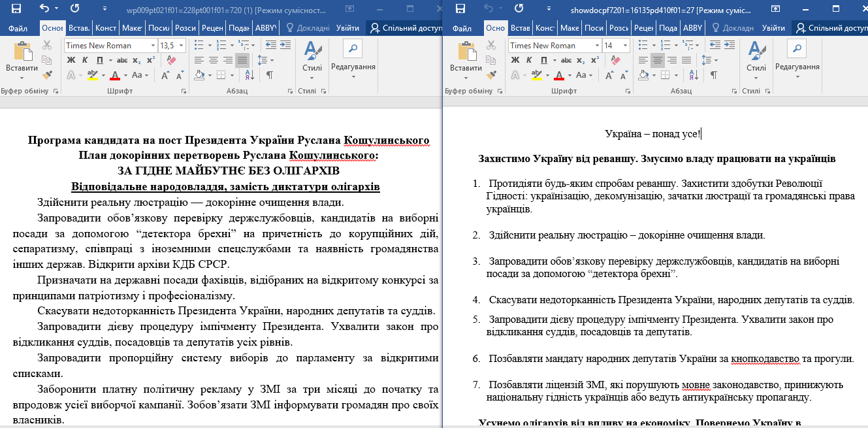The height and width of the screenshot is (428, 868).
Task: Click Докладні search box in left window
Action: (308, 28)
